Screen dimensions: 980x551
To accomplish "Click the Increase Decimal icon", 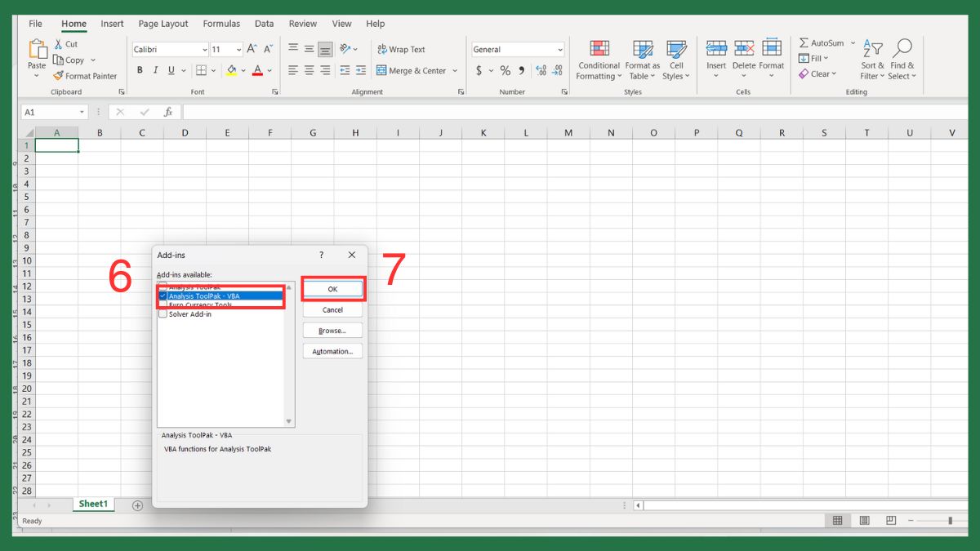I will 540,72.
